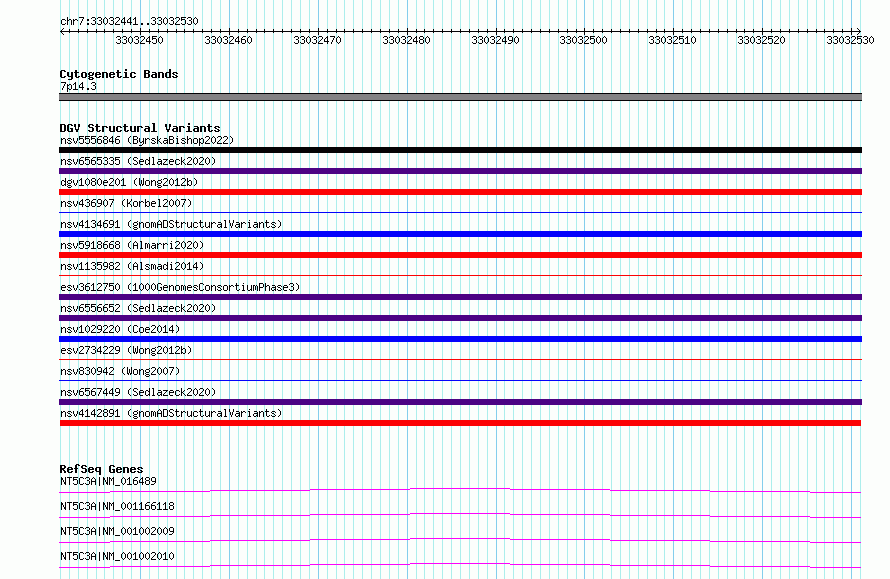Click ruler position label 33032490

[x=496, y=40]
